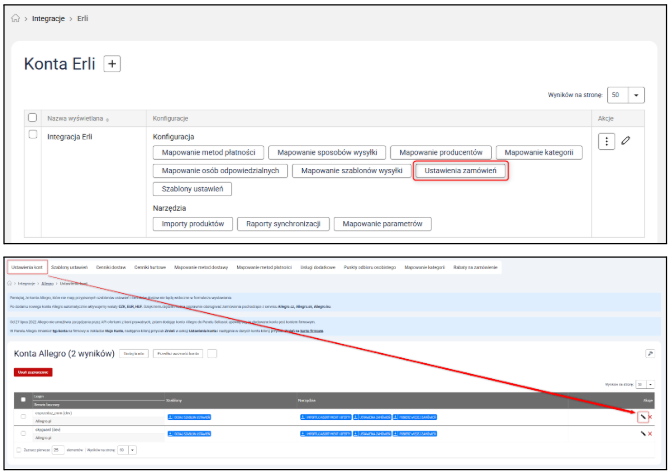Switch to Rabaty na zamówienie tab
The width and height of the screenshot is (670, 472).
point(475,267)
